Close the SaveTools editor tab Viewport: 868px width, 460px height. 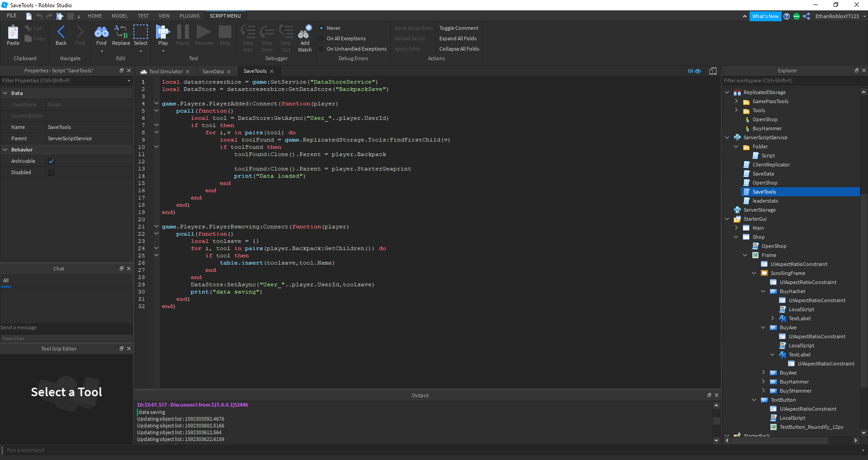[272, 71]
